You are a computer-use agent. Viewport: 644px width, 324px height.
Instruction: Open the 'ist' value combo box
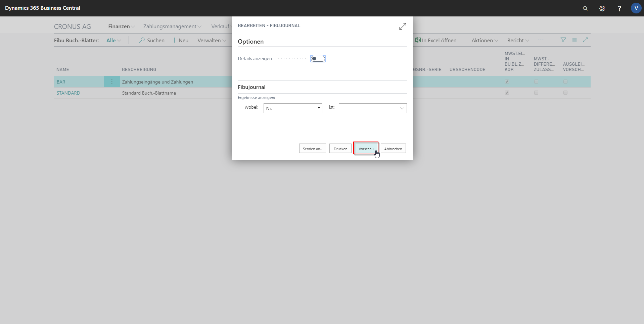point(373,108)
